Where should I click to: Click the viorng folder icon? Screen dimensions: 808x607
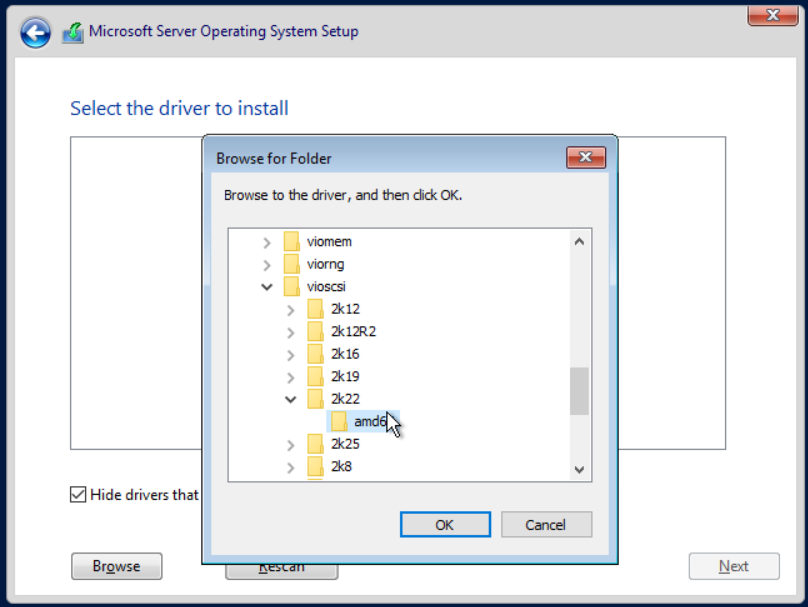pyautogui.click(x=292, y=265)
